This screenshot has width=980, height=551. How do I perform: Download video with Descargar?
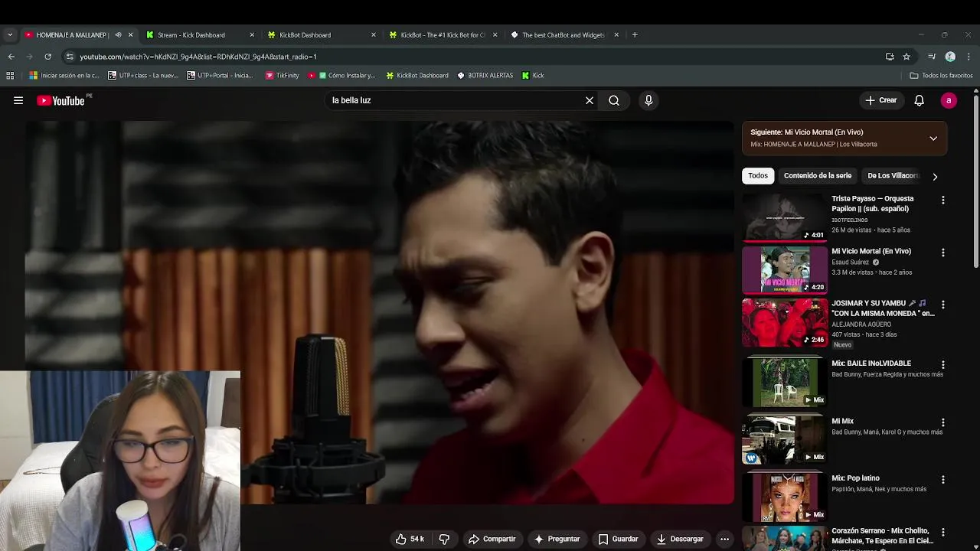(680, 539)
